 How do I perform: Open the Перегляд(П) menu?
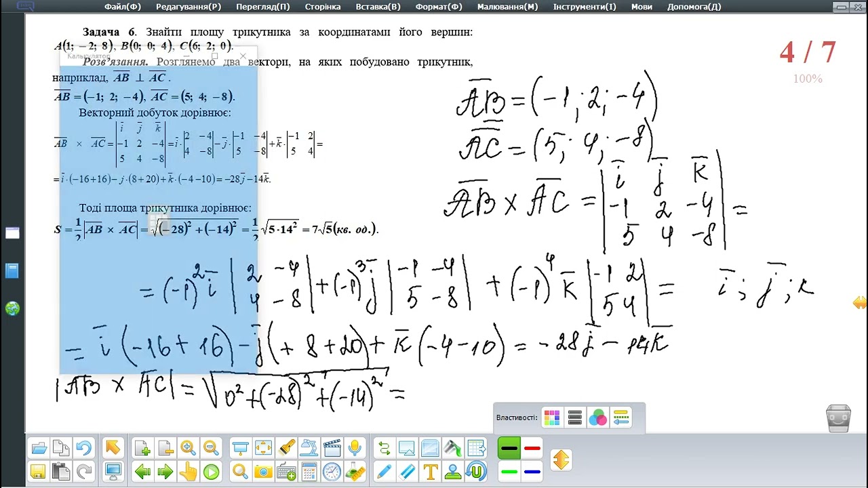tap(263, 7)
